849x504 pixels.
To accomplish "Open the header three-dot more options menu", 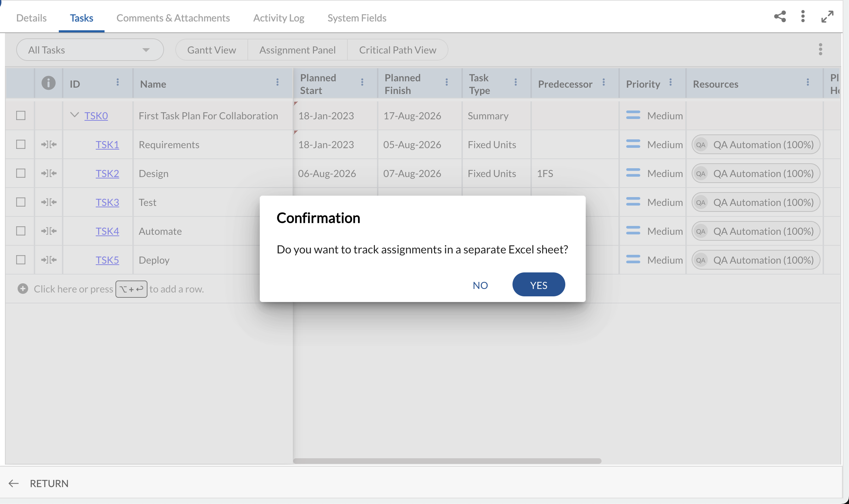I will (x=803, y=17).
